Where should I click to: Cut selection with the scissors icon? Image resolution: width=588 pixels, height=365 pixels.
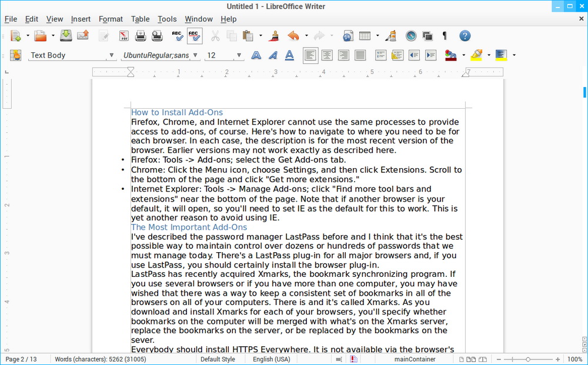click(215, 36)
